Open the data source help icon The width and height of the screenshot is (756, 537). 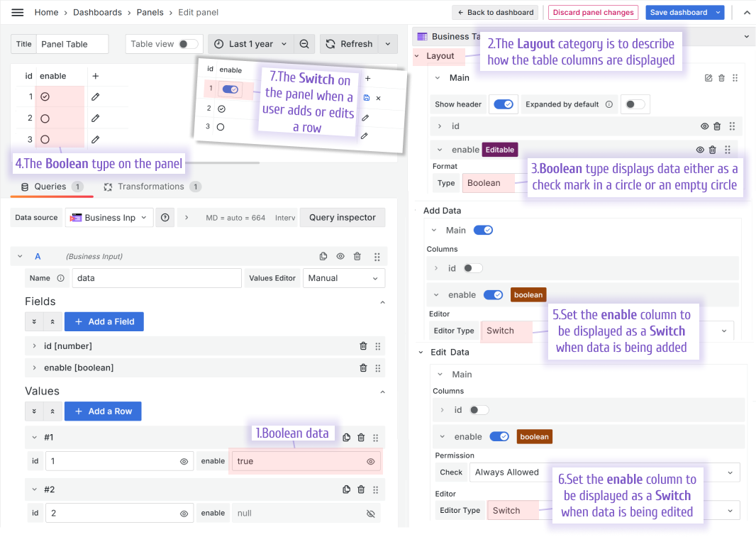click(x=165, y=218)
